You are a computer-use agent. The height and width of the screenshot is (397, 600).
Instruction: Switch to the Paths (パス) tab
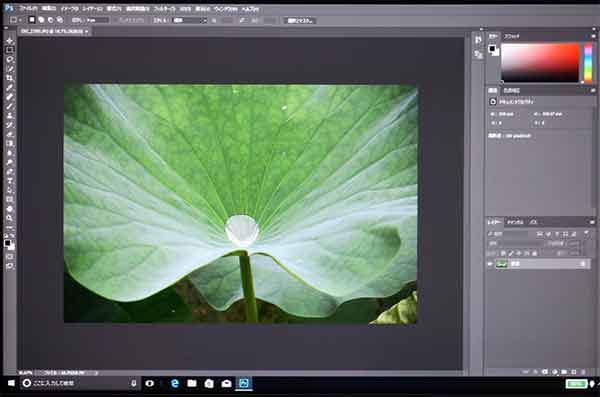point(534,222)
